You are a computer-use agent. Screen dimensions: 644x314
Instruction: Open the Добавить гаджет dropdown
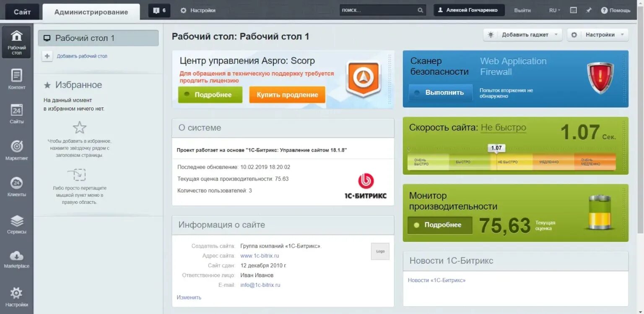[x=523, y=35]
